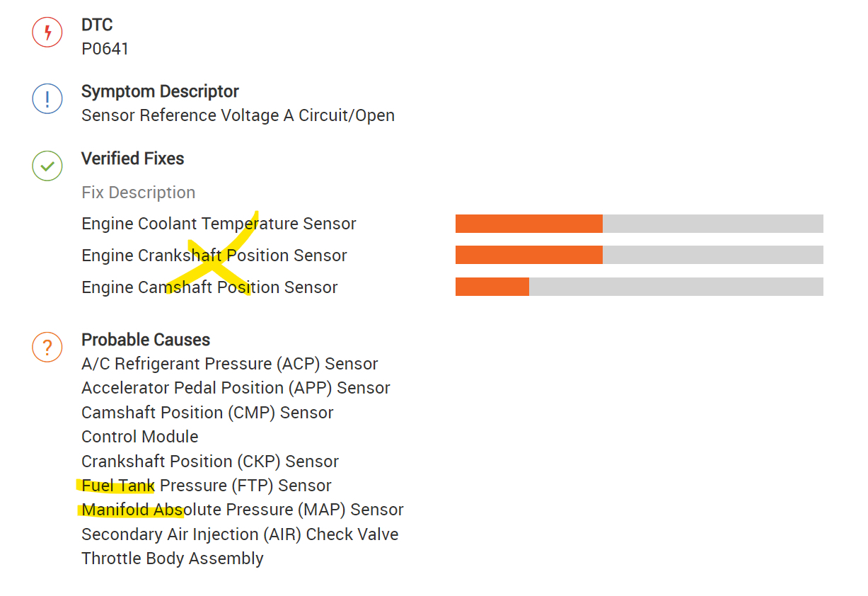Click the orange question mark Probable Causes icon
Image resolution: width=868 pixels, height=596 pixels.
(x=47, y=348)
